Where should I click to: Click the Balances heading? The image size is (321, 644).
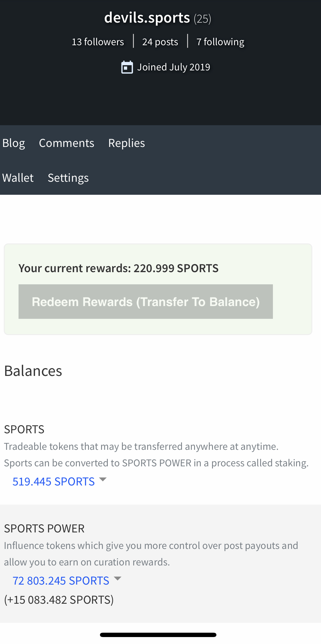tap(33, 371)
